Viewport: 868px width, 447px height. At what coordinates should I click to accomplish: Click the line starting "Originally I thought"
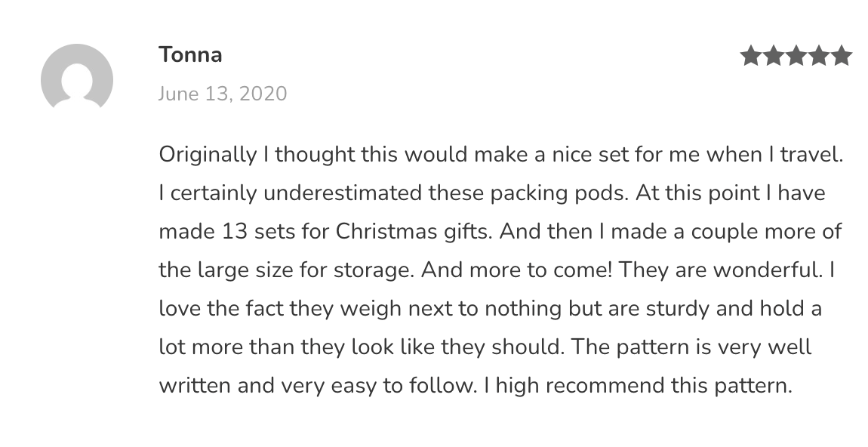coord(500,155)
